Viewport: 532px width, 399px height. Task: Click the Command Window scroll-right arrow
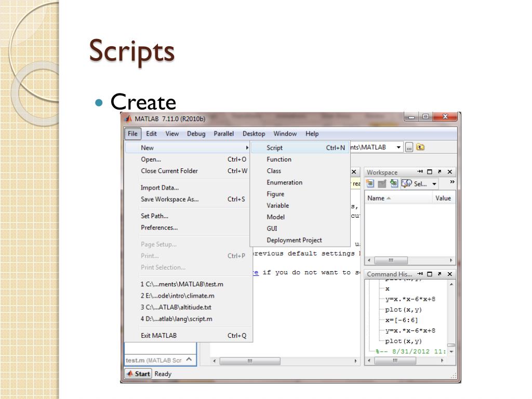[355, 361]
